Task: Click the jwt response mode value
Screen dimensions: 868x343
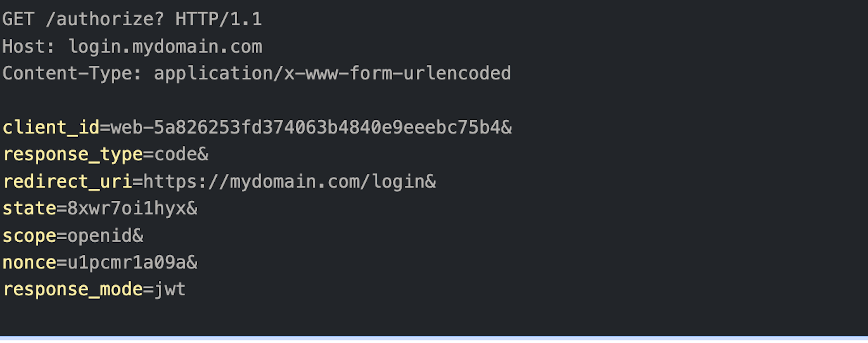Action: [x=170, y=289]
